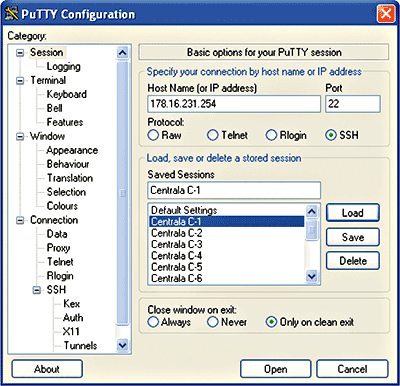Click the sessions list scrollbar thumb
The image size is (400, 386).
312,229
